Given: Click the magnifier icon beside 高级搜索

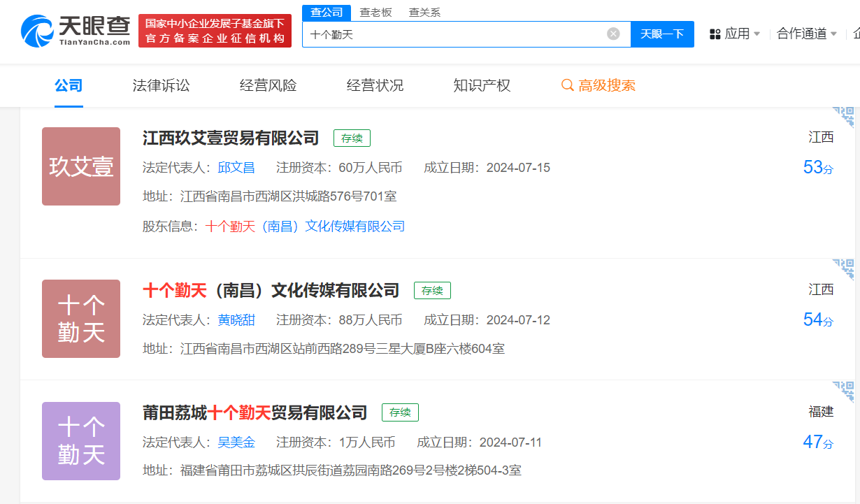Looking at the screenshot, I should [x=566, y=85].
